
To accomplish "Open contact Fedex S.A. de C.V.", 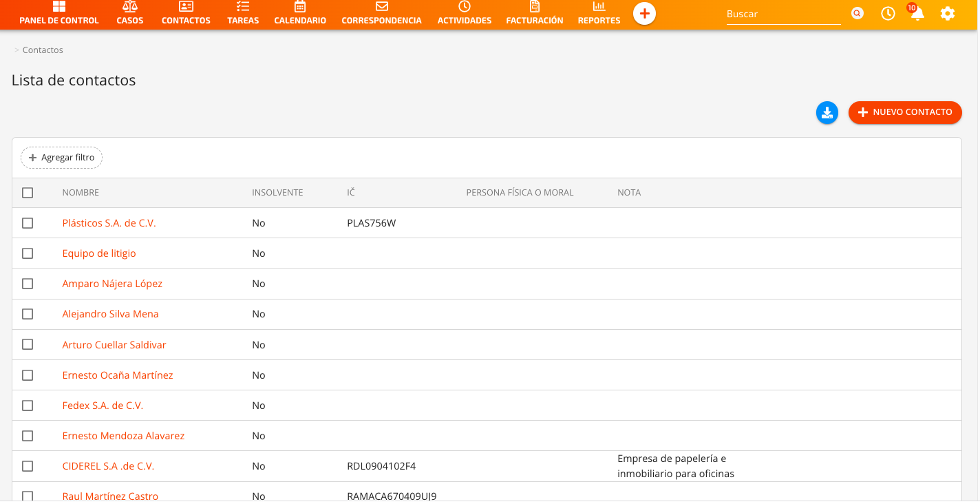I will click(x=103, y=406).
